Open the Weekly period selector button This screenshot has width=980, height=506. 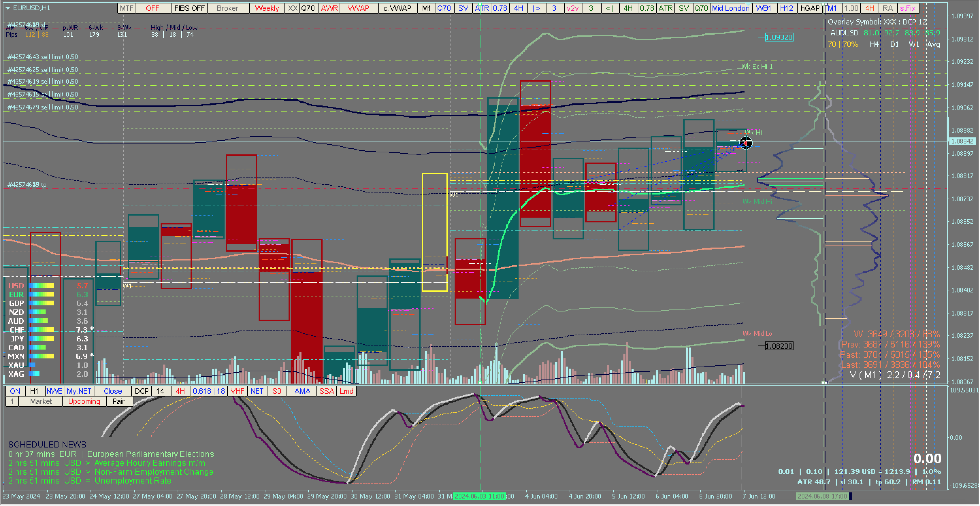(x=267, y=8)
